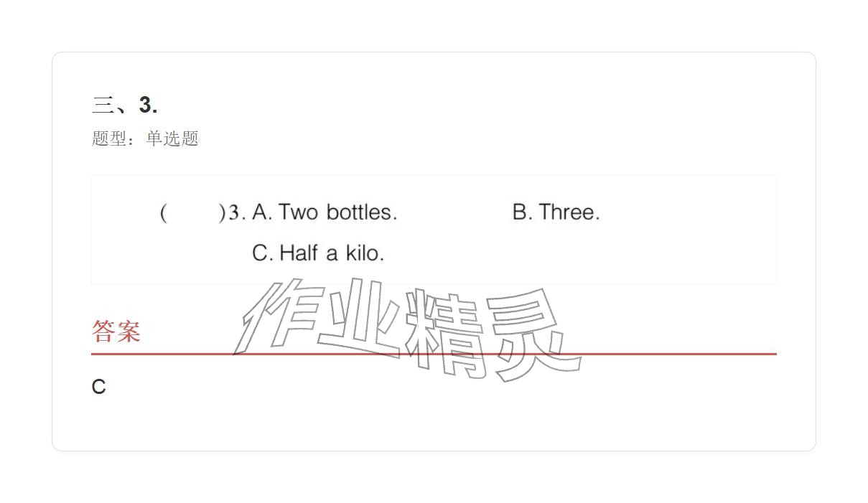Click the word "Half" in option C
This screenshot has width=868, height=503.
(298, 253)
